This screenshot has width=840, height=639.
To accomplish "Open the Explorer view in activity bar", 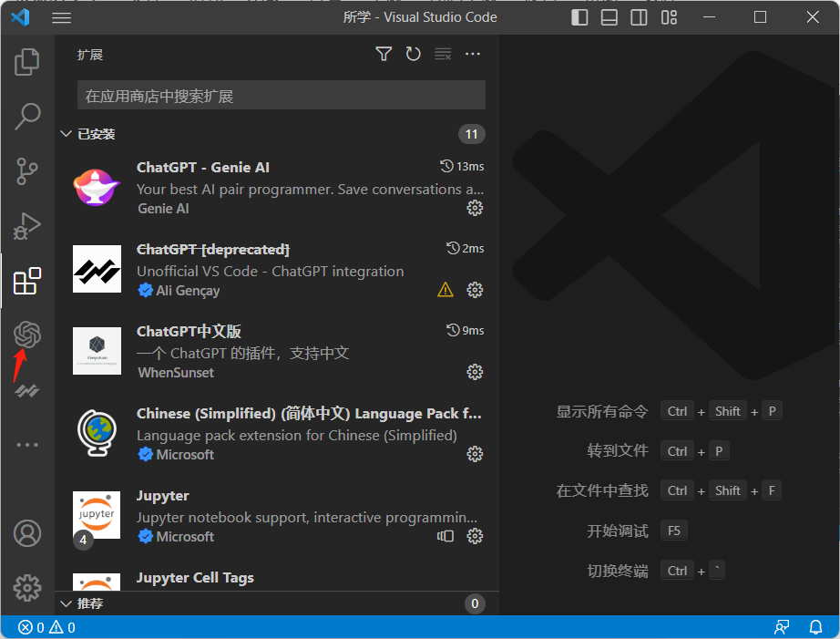I will 26,62.
